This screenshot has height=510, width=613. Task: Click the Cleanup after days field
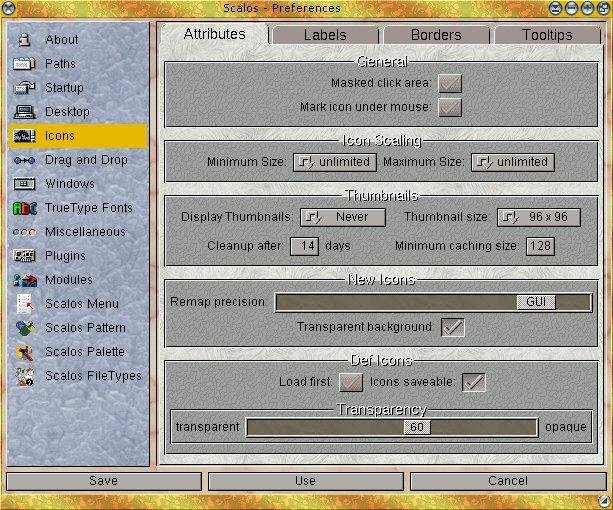305,246
